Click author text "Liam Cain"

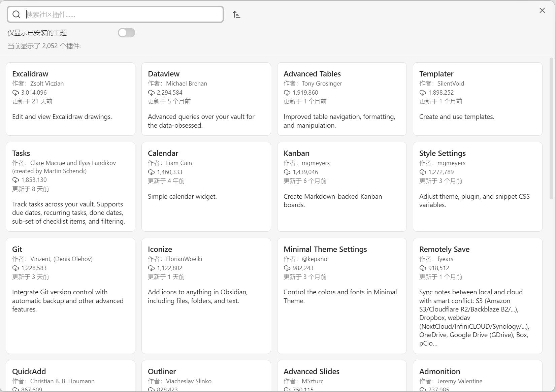click(x=179, y=163)
